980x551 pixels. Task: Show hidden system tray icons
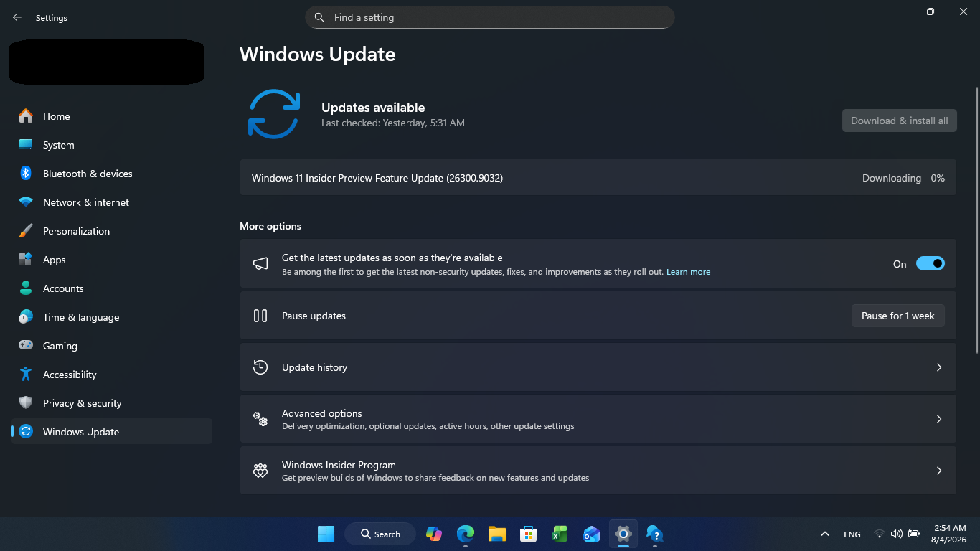[x=825, y=534]
